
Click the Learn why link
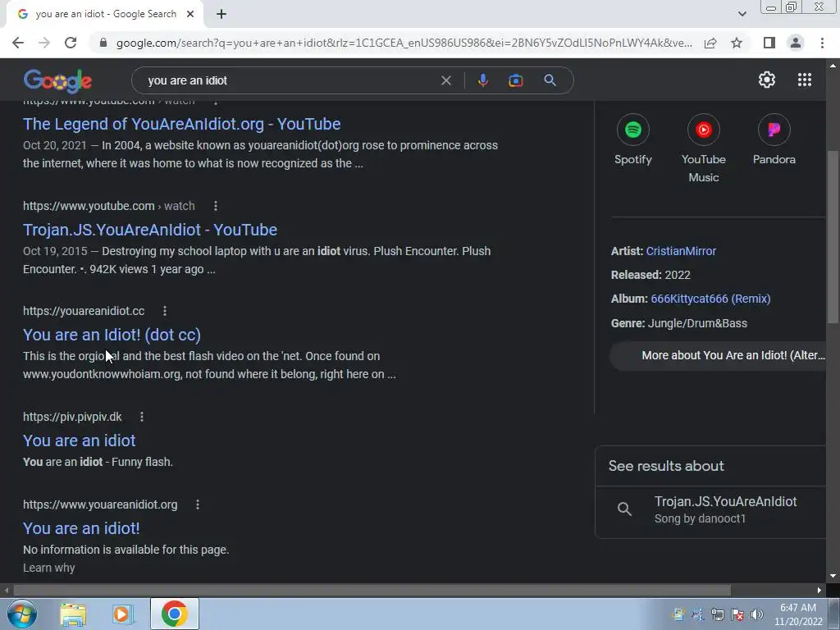48,568
